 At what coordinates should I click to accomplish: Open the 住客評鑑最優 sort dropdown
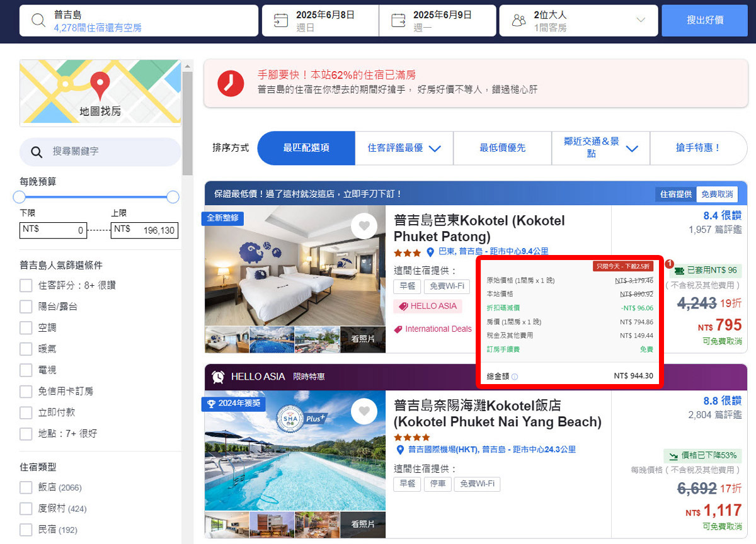pos(404,148)
